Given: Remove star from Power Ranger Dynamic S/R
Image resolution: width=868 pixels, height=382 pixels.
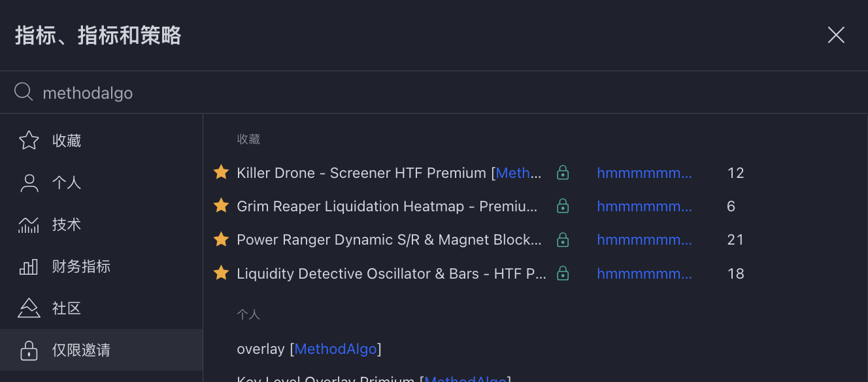Looking at the screenshot, I should pos(222,239).
